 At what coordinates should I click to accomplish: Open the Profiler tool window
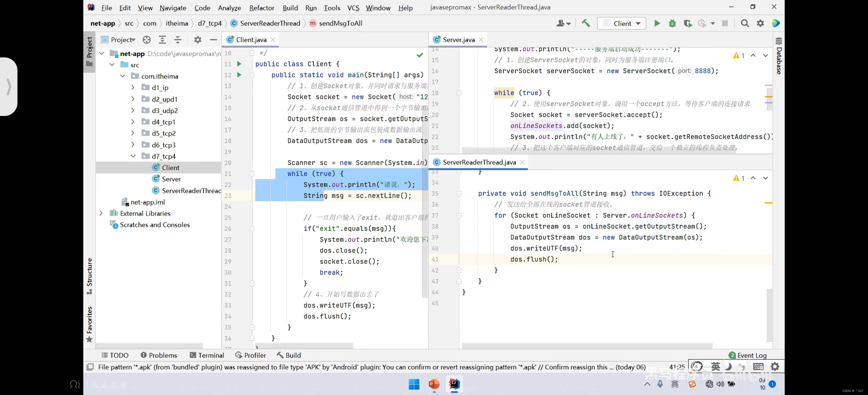tap(250, 355)
